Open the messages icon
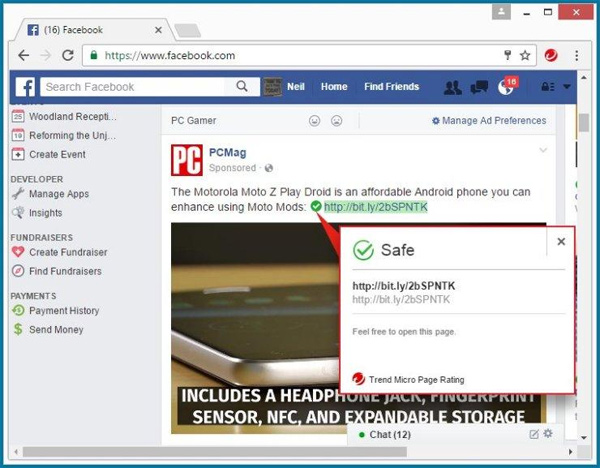The image size is (600, 468). pyautogui.click(x=479, y=87)
